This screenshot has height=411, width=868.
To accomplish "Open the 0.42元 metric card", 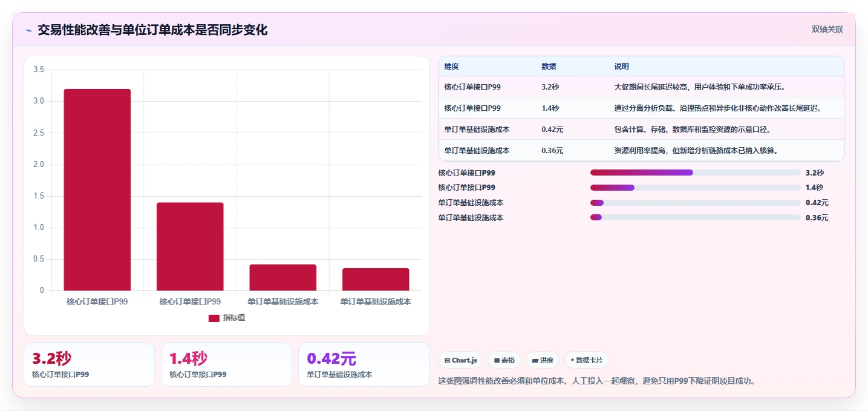I will pos(364,364).
